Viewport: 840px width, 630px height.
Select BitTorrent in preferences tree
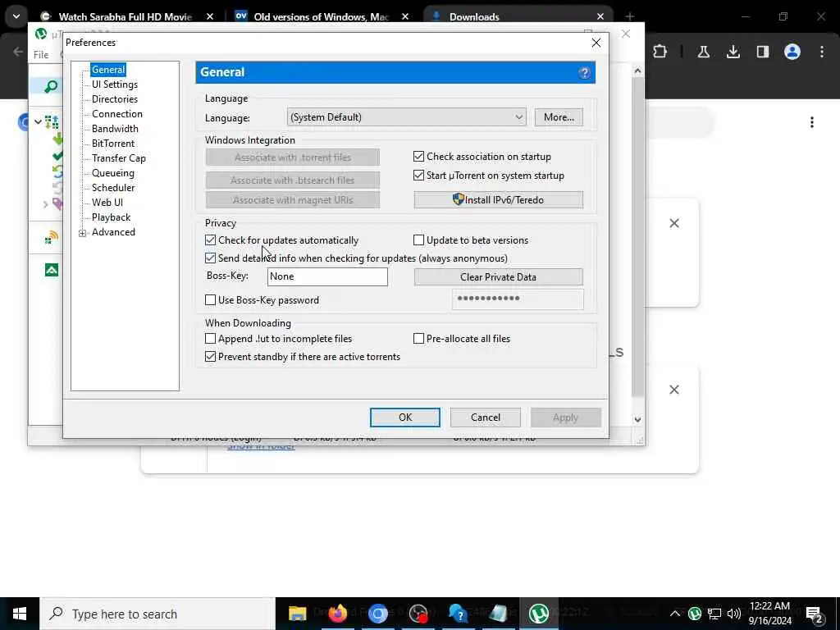click(x=113, y=144)
